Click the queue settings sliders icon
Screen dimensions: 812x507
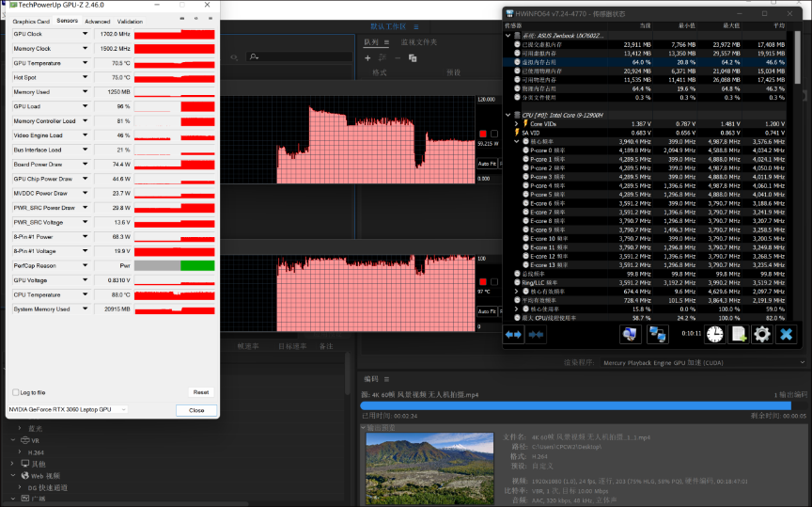pos(383,58)
